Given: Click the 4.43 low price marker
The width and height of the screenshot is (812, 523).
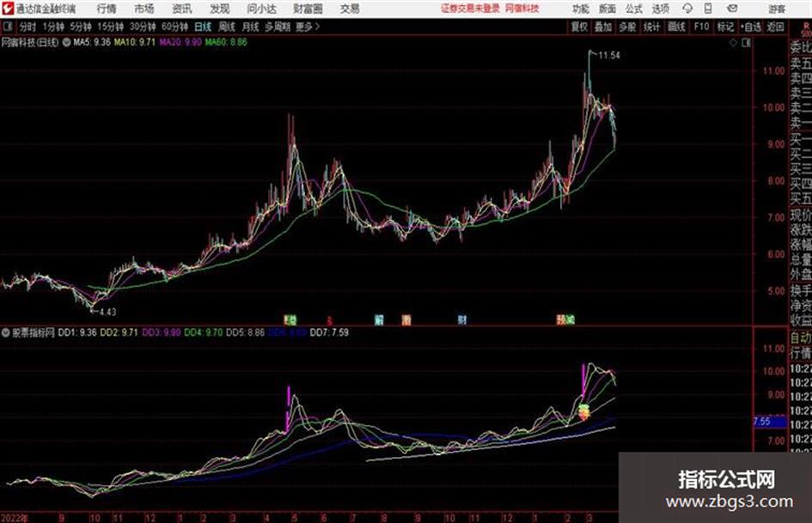Looking at the screenshot, I should 107,312.
